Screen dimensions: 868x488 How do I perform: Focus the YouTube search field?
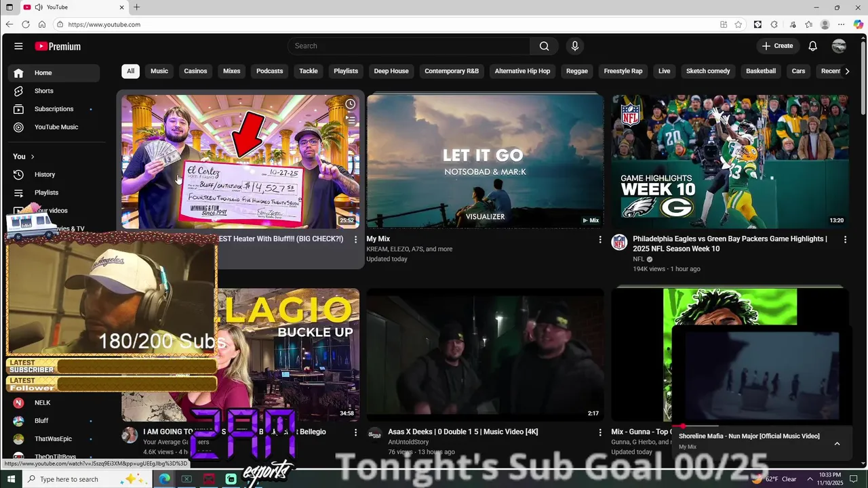[x=409, y=46]
